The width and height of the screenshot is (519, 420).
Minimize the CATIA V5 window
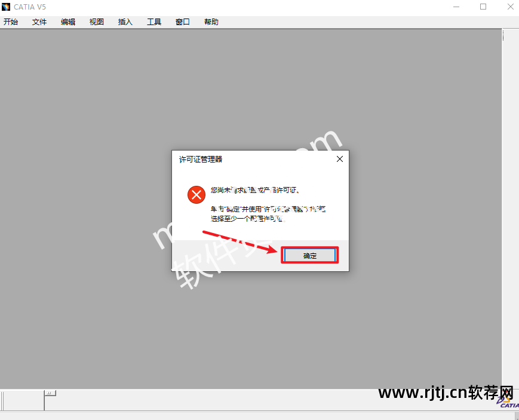[x=456, y=7]
